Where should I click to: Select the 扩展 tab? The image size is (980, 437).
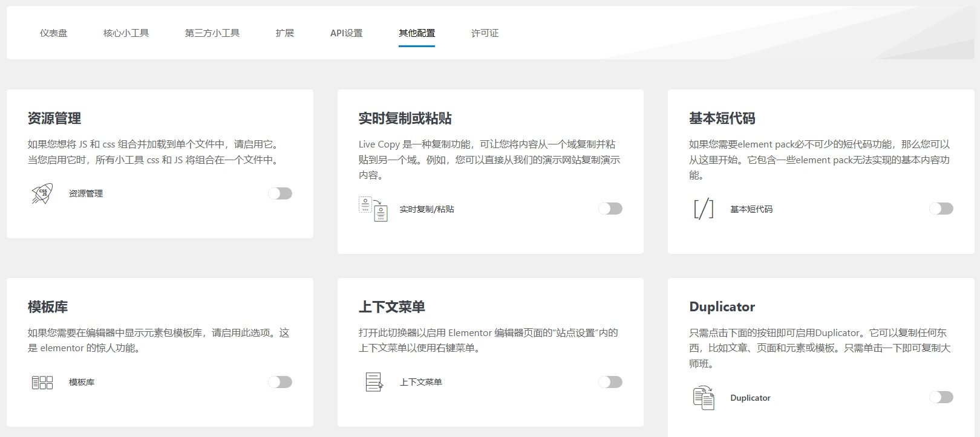[285, 33]
